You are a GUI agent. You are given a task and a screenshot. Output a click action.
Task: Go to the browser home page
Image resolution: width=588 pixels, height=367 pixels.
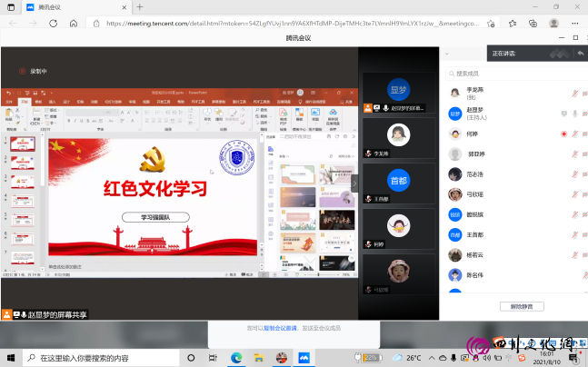(74, 25)
